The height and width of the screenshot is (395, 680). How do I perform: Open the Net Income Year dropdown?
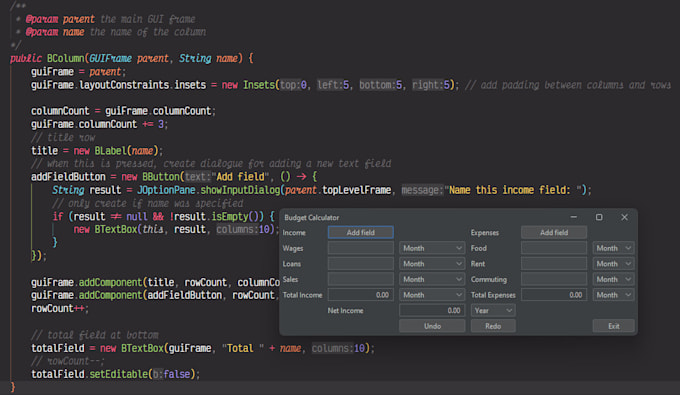pyautogui.click(x=493, y=310)
